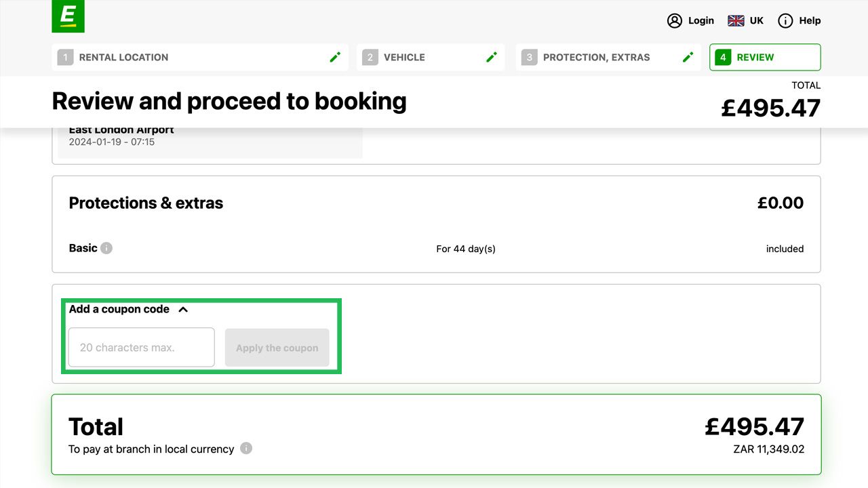Click the Login link text
The image size is (868, 488).
[x=701, y=21]
